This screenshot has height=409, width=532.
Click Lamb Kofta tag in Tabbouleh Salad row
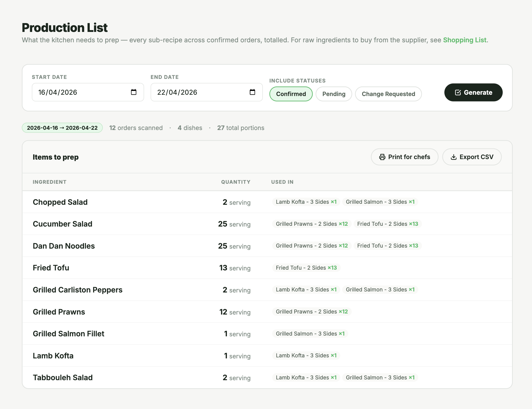click(x=306, y=378)
